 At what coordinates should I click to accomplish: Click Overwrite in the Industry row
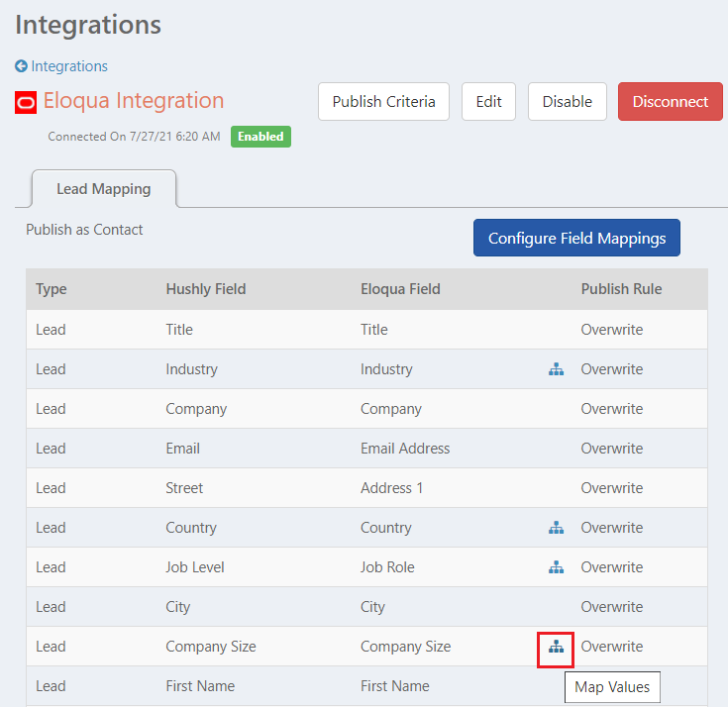pos(612,369)
